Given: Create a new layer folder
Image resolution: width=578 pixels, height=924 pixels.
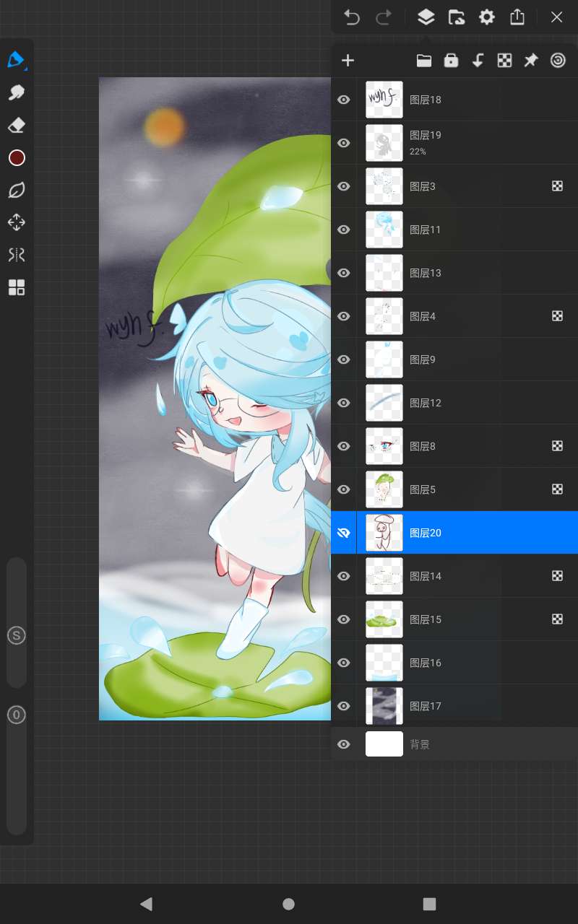Looking at the screenshot, I should pos(424,61).
